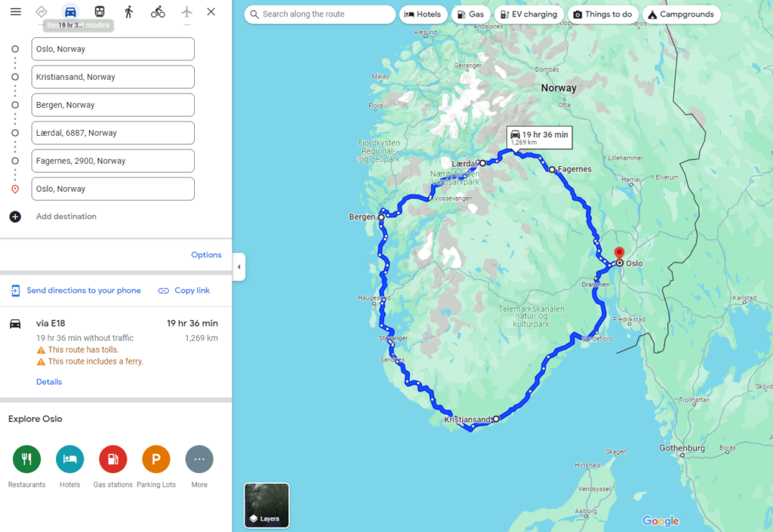Click the Fagernes waypoint marker on the map

tap(552, 170)
